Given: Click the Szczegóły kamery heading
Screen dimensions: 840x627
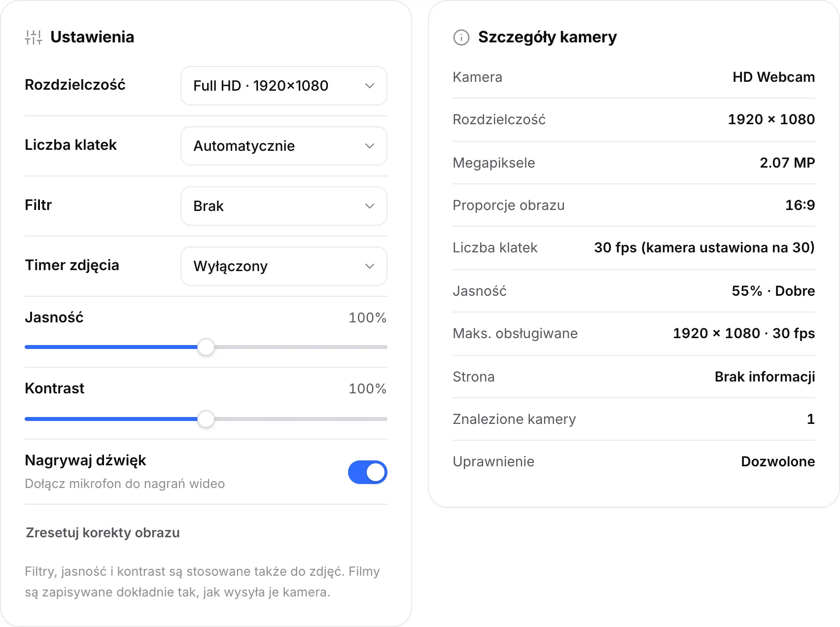Looking at the screenshot, I should pyautogui.click(x=547, y=37).
